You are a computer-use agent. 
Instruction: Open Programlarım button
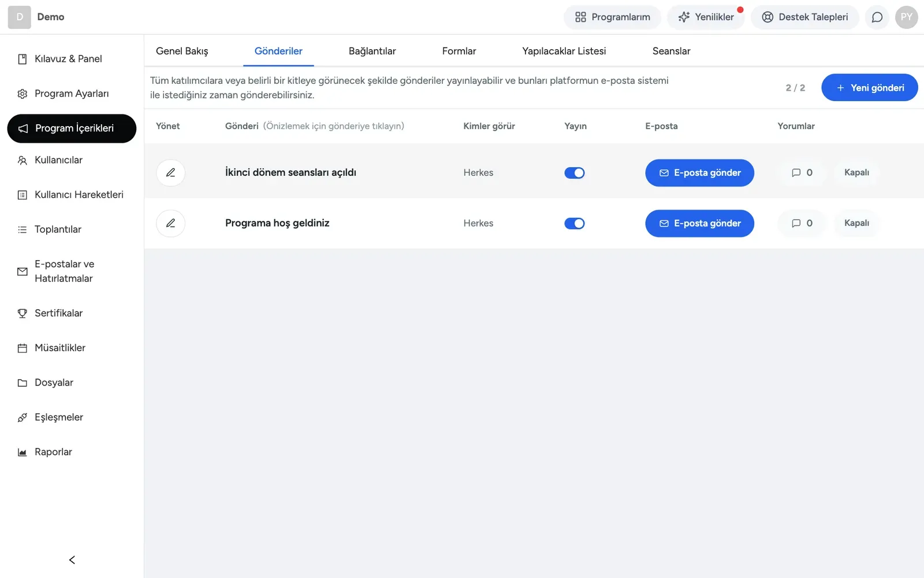[x=612, y=17]
